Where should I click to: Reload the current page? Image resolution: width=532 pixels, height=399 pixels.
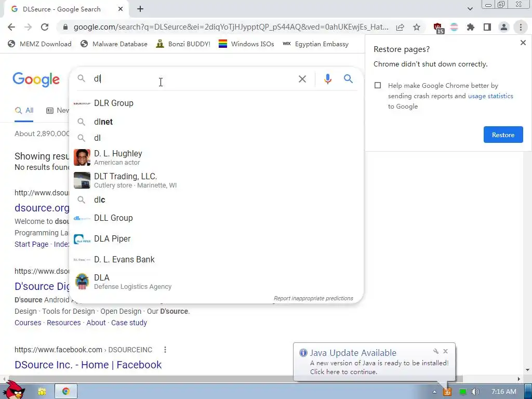click(x=45, y=27)
